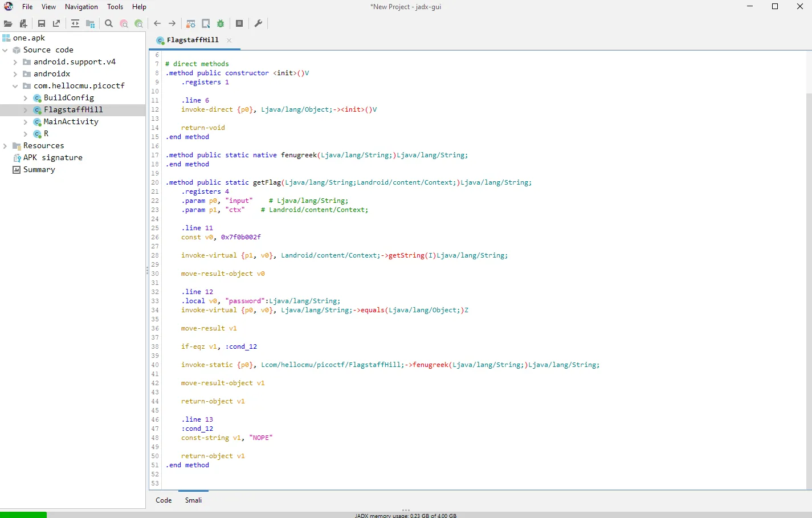Click the Add files toolbar icon
This screenshot has width=812, height=518.
click(x=23, y=23)
